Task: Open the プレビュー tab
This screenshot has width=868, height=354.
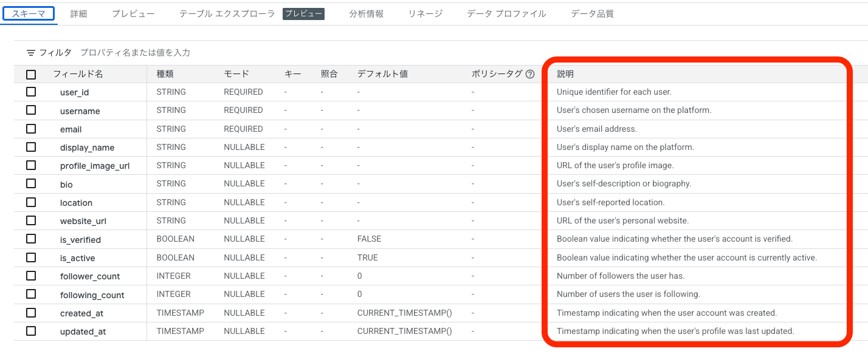Action: 133,13
